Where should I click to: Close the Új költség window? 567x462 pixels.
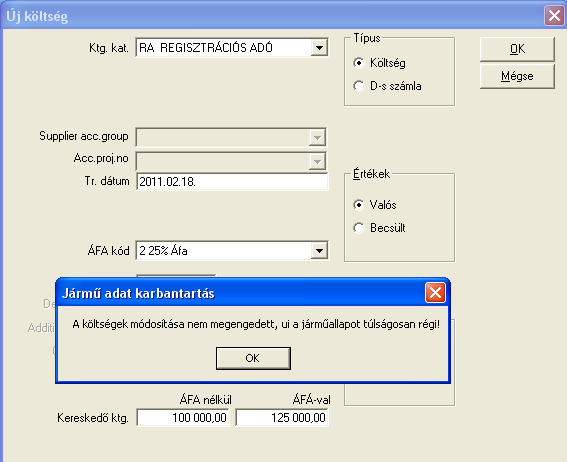(554, 16)
